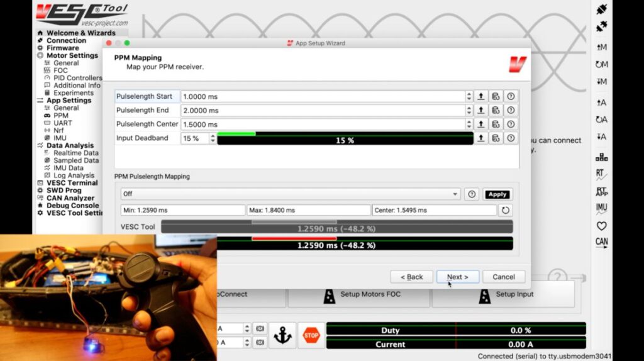Click the Cancel button

(504, 277)
